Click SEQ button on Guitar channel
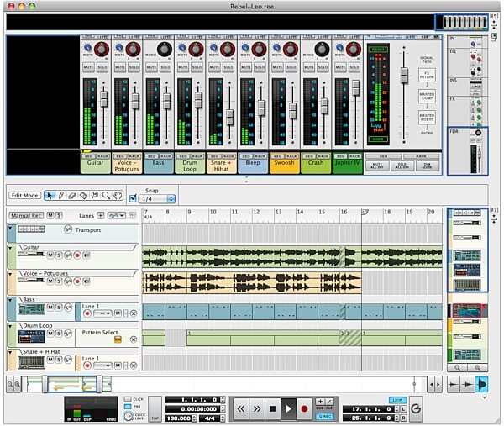Image resolution: width=504 pixels, height=426 pixels. click(87, 156)
